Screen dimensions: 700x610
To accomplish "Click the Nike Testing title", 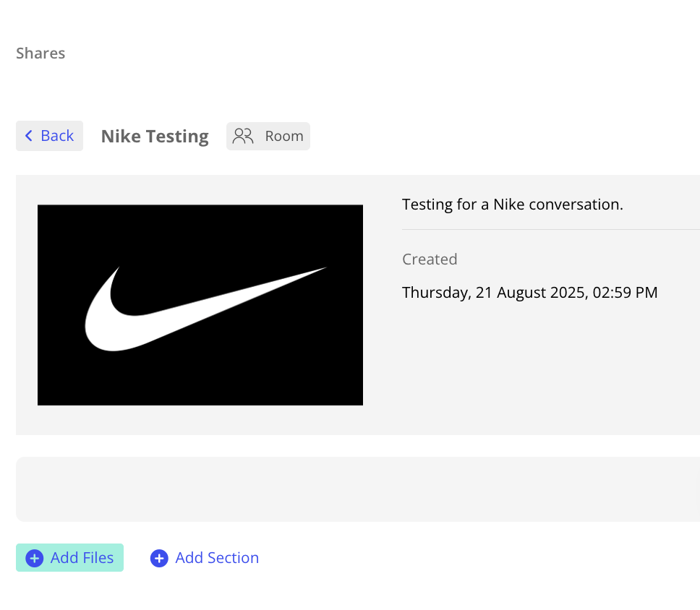I will click(154, 136).
